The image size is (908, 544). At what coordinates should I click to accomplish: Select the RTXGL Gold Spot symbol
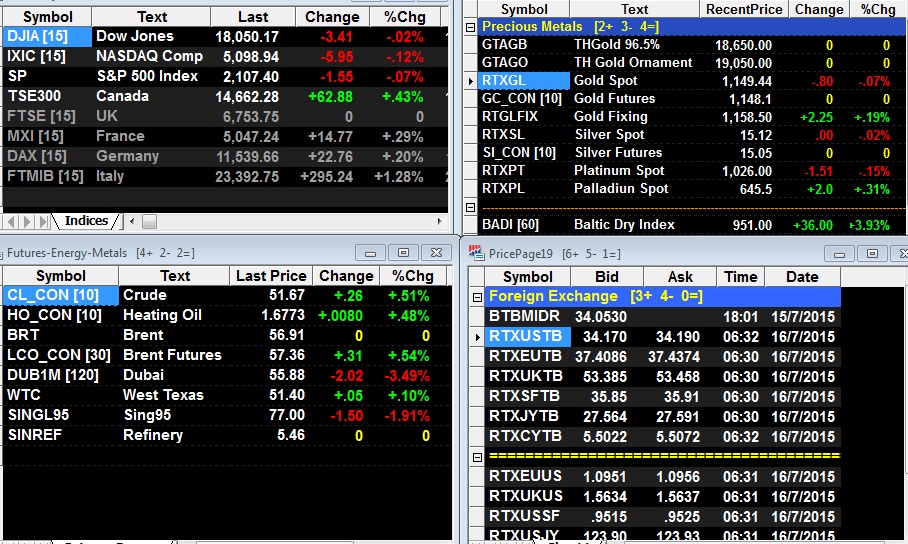[524, 81]
